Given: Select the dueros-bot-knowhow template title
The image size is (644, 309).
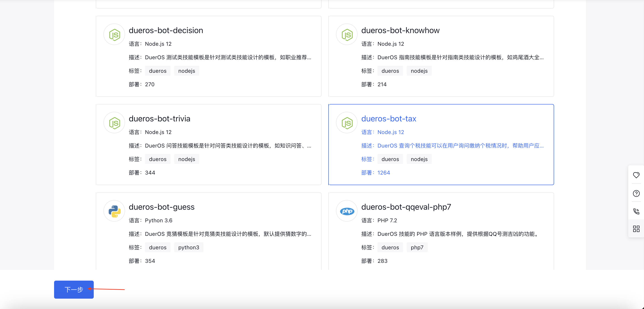Looking at the screenshot, I should (400, 30).
